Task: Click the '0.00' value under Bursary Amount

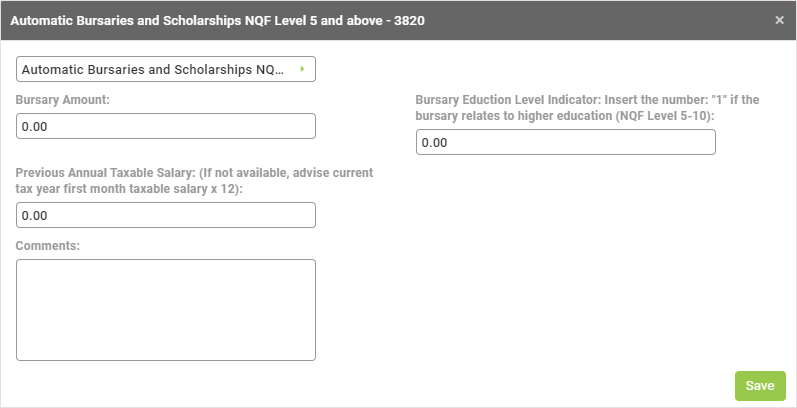Action: pos(35,127)
